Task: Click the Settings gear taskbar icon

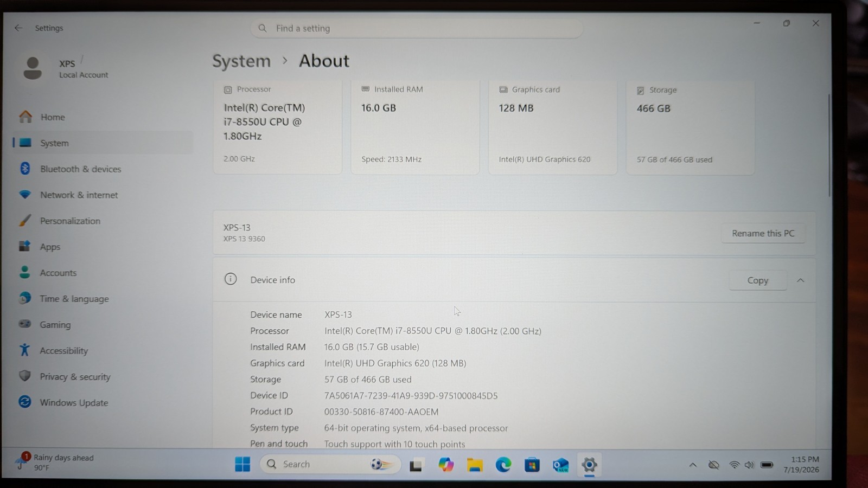Action: 590,465
